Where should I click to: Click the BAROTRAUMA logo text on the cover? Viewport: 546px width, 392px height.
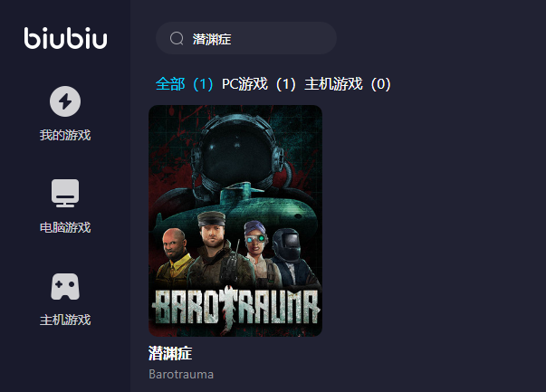pos(235,308)
